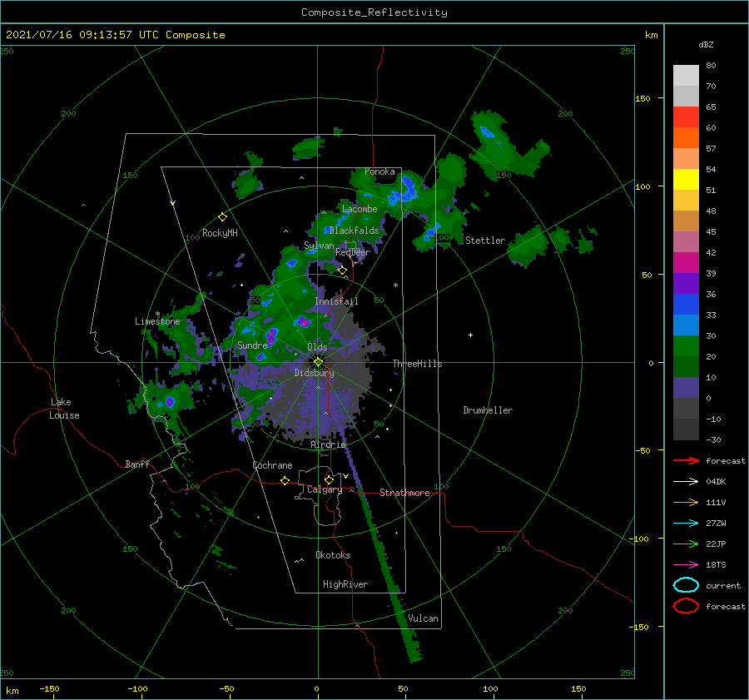Click the Ponoka town label

[379, 171]
